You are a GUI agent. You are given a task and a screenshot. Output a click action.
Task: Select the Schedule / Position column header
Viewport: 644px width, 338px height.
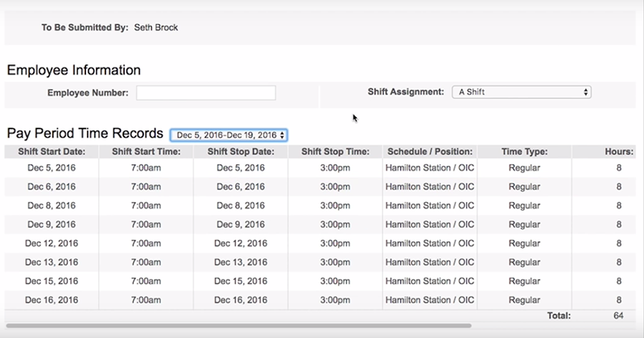pos(429,151)
